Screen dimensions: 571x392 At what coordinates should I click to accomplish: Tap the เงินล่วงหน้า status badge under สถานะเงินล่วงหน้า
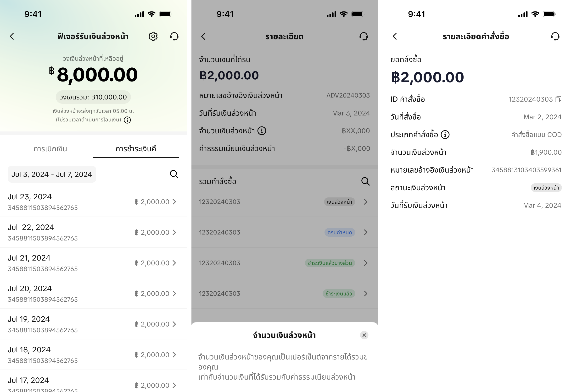coord(546,188)
